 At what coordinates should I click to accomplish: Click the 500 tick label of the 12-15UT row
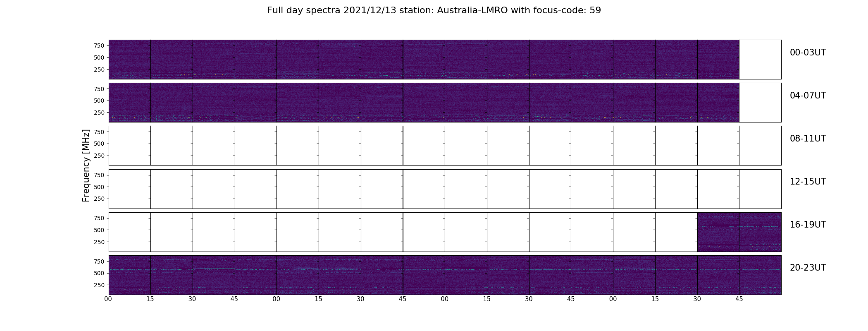pos(99,187)
